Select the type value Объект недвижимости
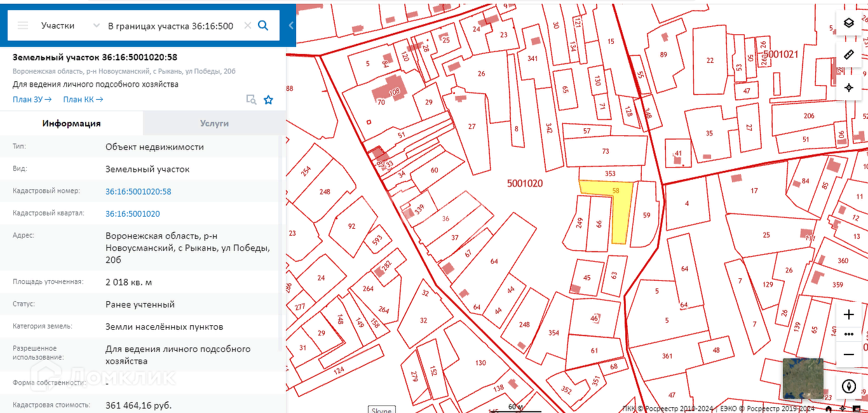This screenshot has height=413, width=868. pos(154,147)
